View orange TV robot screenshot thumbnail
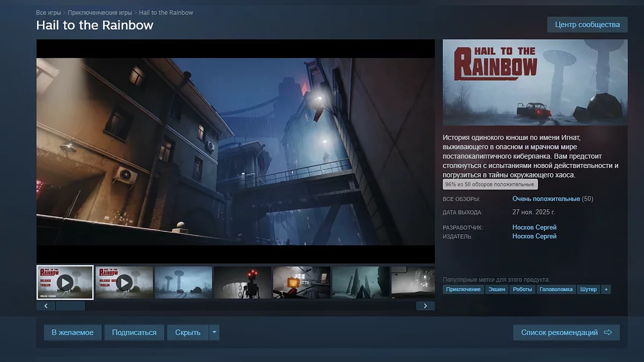The image size is (644, 362). tap(301, 282)
